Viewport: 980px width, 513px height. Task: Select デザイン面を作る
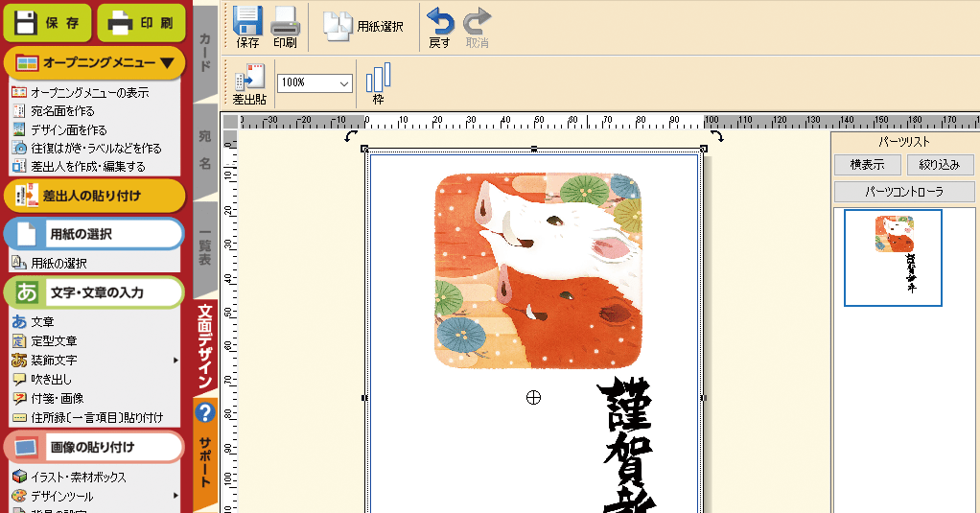pos(69,130)
